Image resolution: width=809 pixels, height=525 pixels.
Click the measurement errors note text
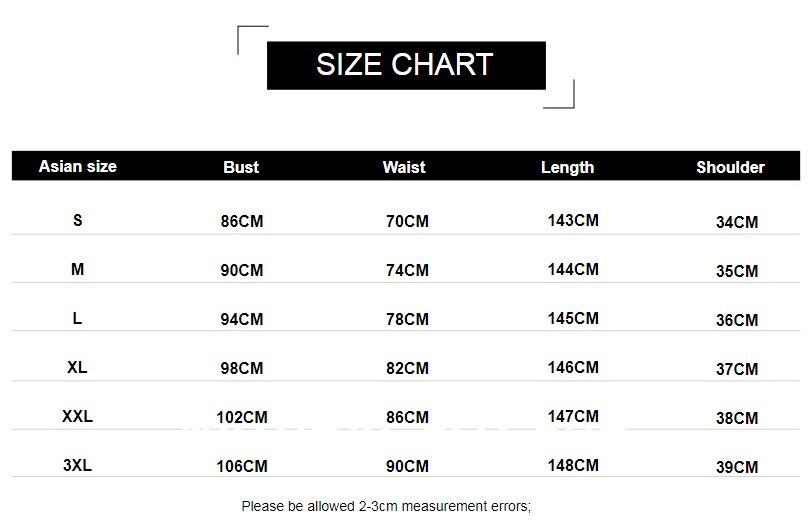click(x=386, y=506)
